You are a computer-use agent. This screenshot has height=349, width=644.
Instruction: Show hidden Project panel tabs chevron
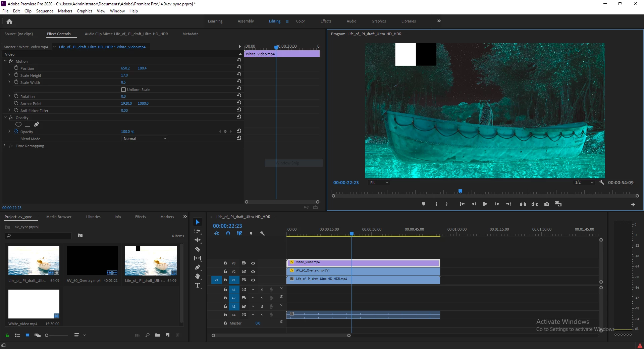pyautogui.click(x=185, y=217)
